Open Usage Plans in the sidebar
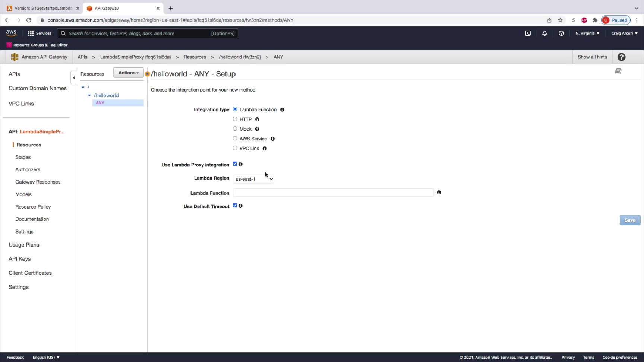Viewport: 644px width, 362px height. (24, 245)
